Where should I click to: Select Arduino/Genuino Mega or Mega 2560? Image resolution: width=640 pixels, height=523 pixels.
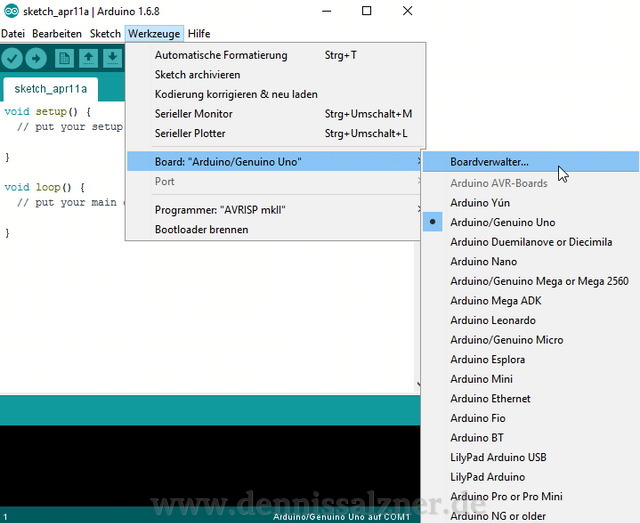pos(531,281)
